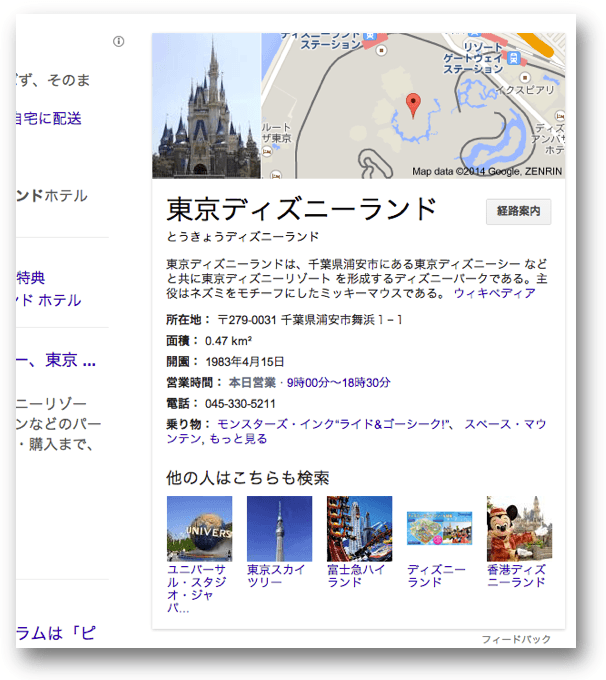This screenshot has height=680, width=606.
Task: Open the Universal Studios Japan globe thumbnail
Action: 200,529
